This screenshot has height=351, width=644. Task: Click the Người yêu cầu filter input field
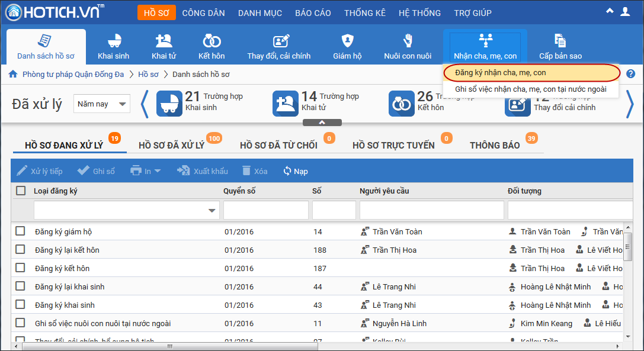431,211
